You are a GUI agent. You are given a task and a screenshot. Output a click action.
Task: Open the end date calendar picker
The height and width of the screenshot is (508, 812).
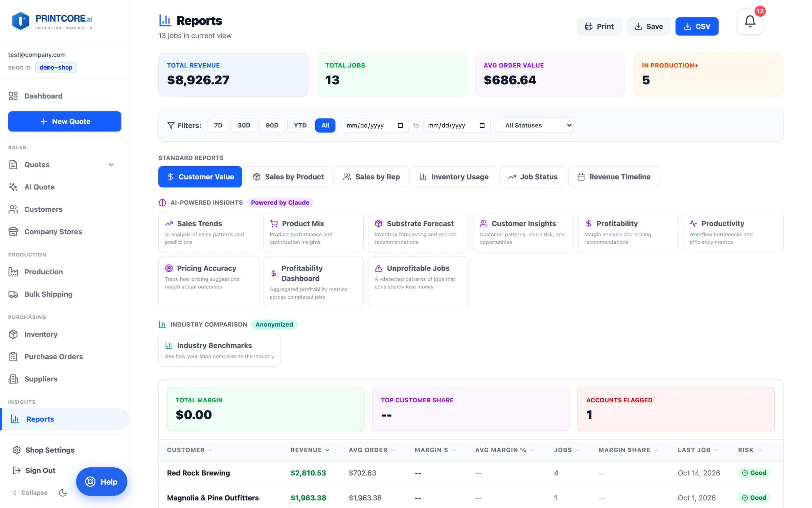coord(482,125)
